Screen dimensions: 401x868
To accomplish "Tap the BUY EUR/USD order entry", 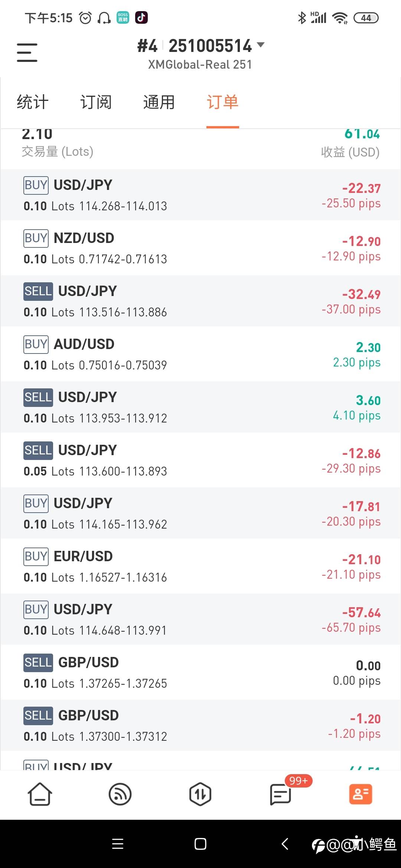I will click(x=200, y=566).
